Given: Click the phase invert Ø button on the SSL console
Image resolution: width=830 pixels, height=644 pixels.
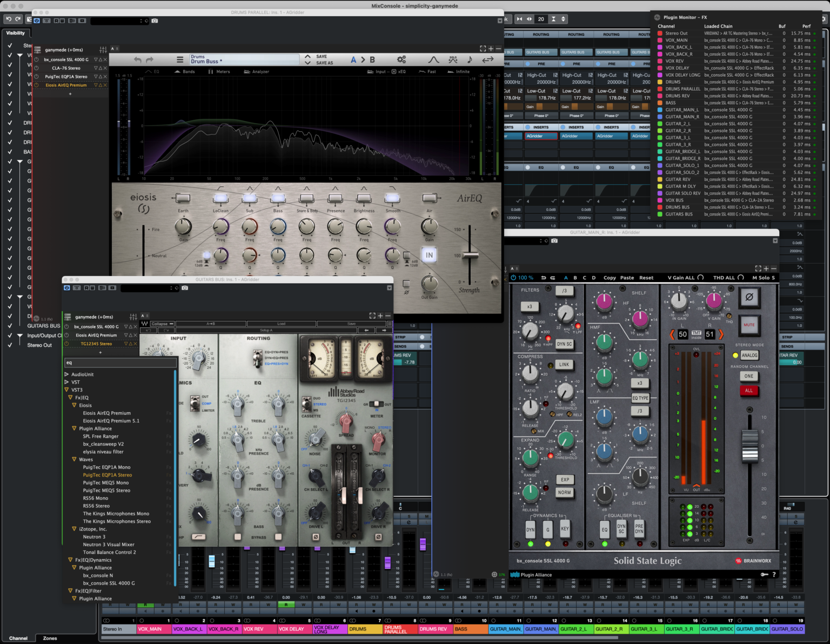Looking at the screenshot, I should tap(750, 297).
